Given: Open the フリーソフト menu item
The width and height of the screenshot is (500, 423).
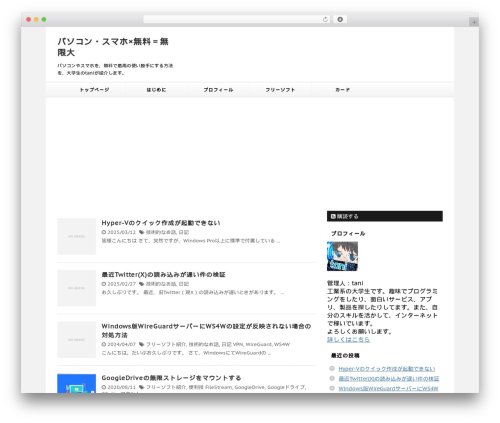Looking at the screenshot, I should coord(280,90).
